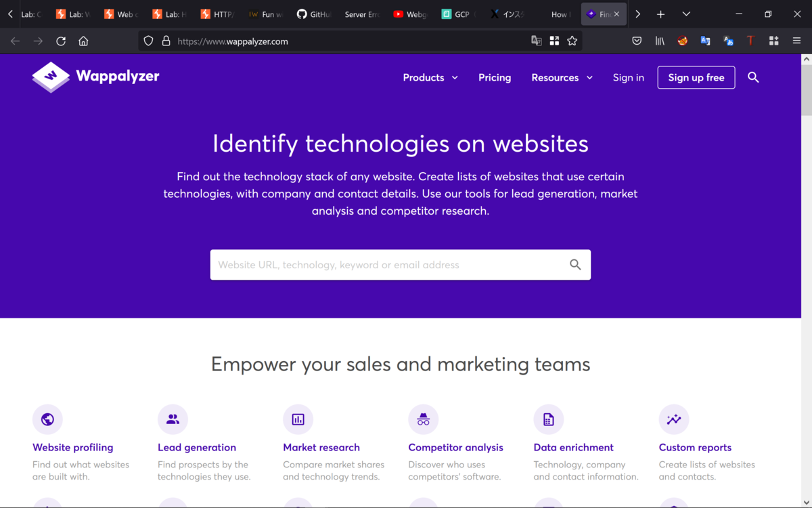Open the site search magnifier icon in header
This screenshot has height=508, width=812.
753,77
